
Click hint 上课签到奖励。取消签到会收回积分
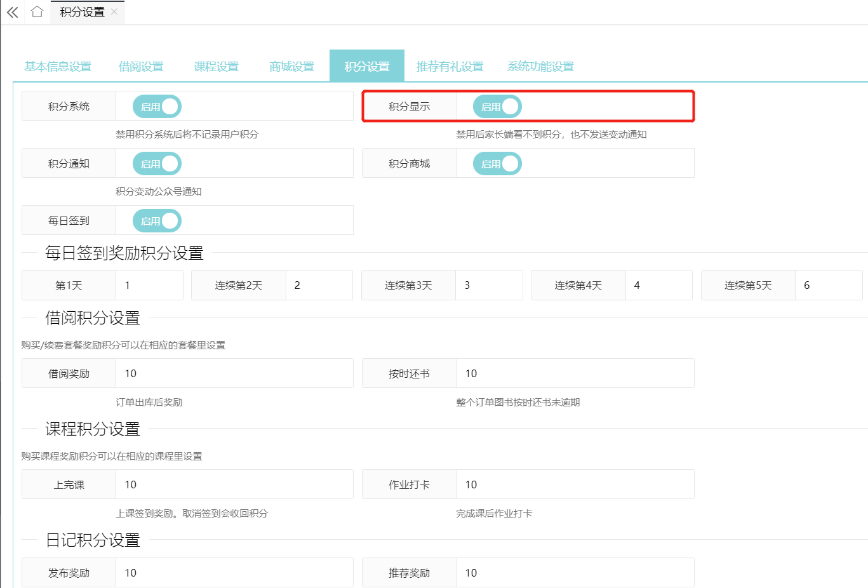tap(192, 514)
